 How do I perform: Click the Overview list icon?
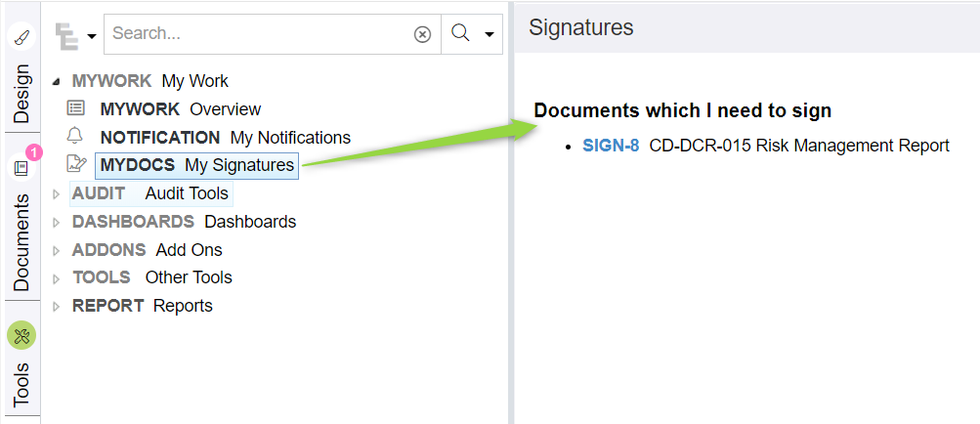point(75,108)
